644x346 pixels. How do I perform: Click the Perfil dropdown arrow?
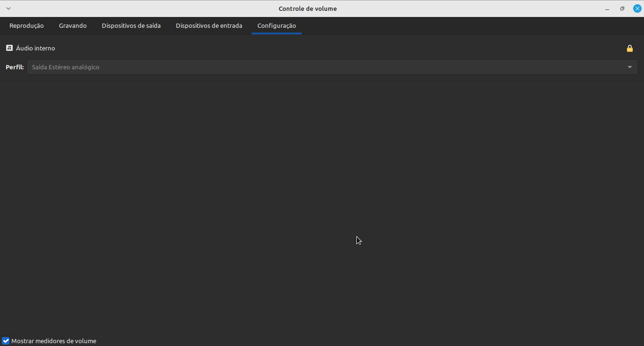pos(629,67)
